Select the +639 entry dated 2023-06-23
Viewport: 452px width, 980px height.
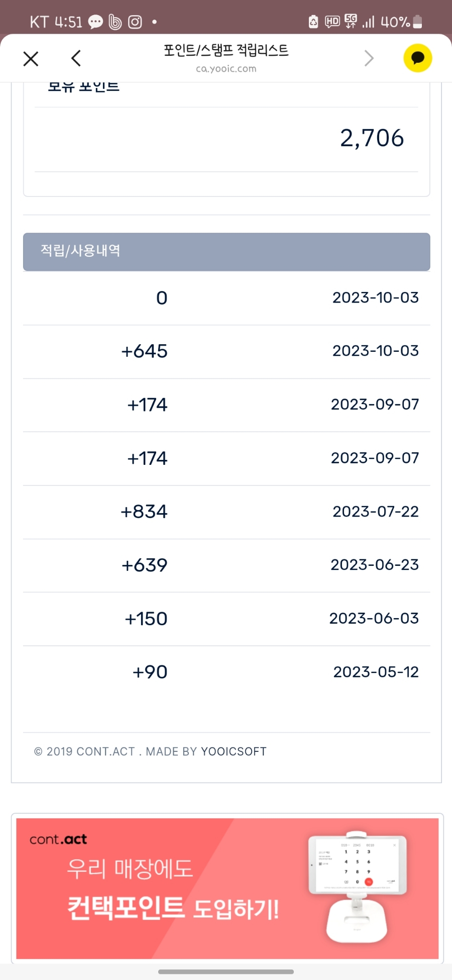click(227, 565)
